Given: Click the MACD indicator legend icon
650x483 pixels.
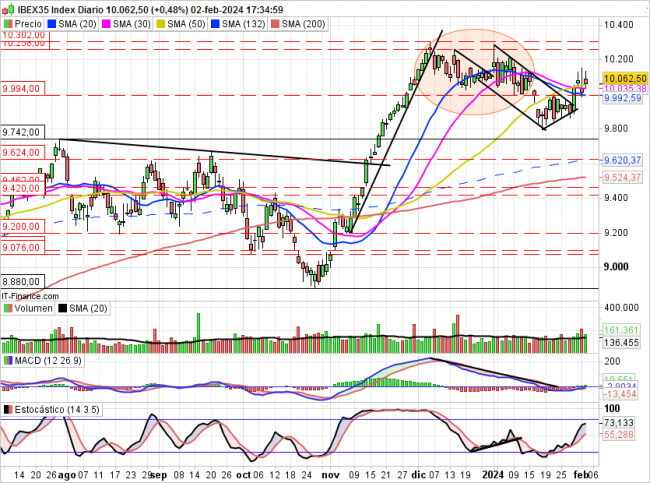Looking at the screenshot, I should point(6,359).
